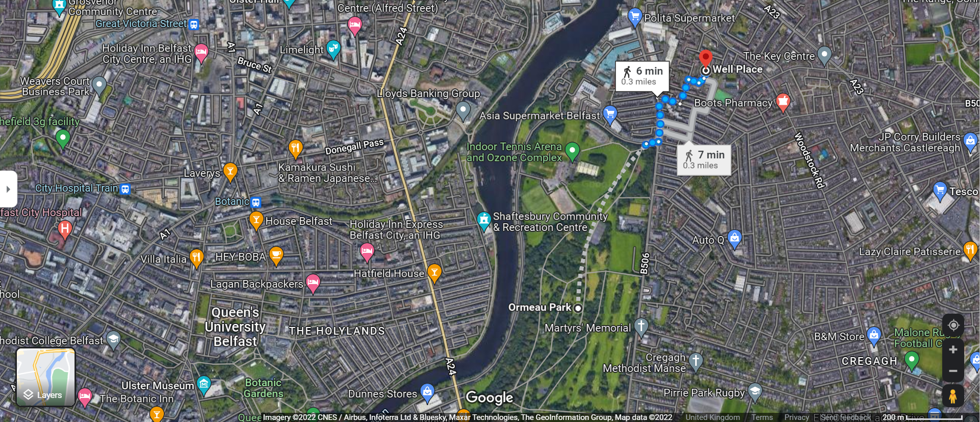
Task: Open the Terms link in the footer
Action: [x=762, y=417]
